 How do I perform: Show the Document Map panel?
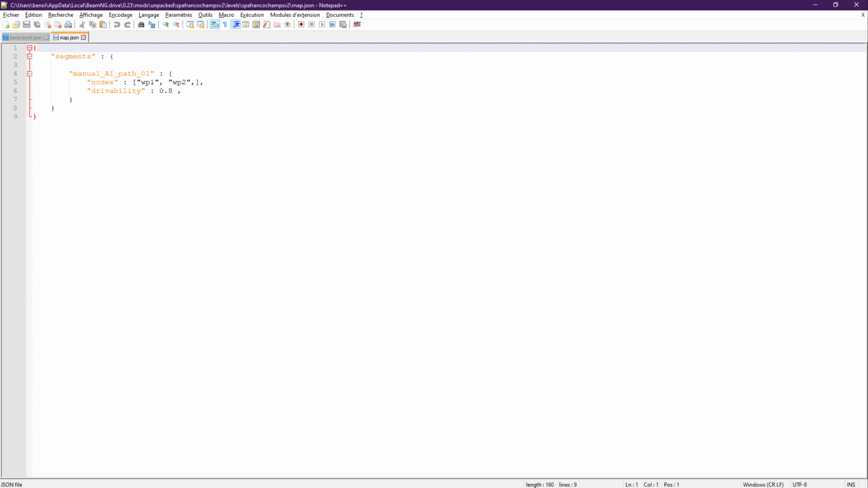click(x=256, y=25)
